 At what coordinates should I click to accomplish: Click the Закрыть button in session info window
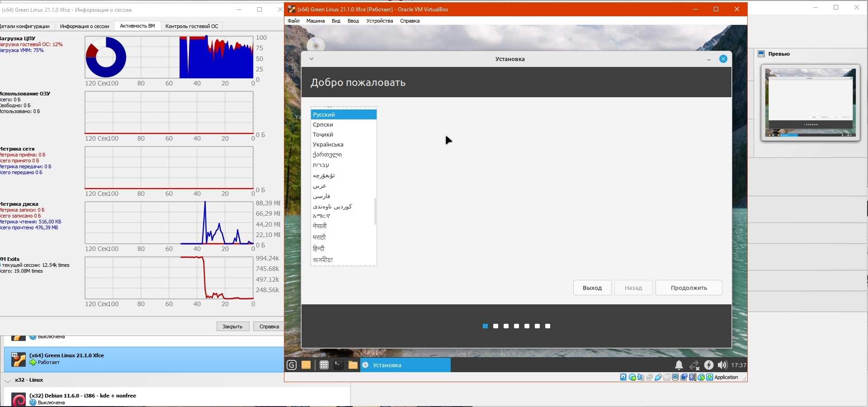coord(232,327)
